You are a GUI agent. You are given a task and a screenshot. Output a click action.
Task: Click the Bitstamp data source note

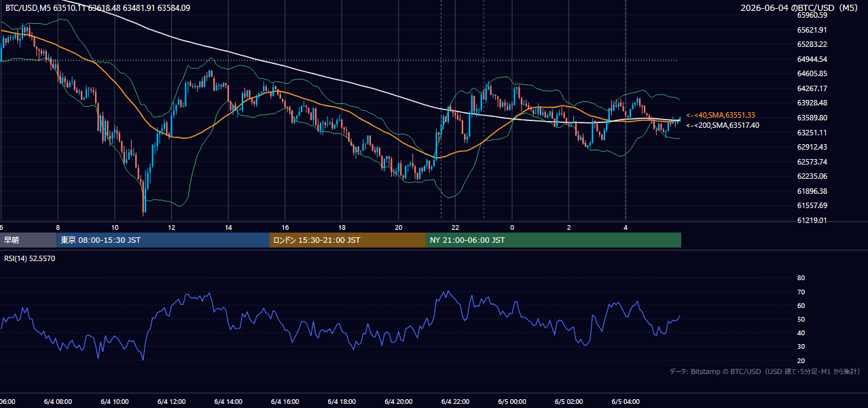pos(765,371)
